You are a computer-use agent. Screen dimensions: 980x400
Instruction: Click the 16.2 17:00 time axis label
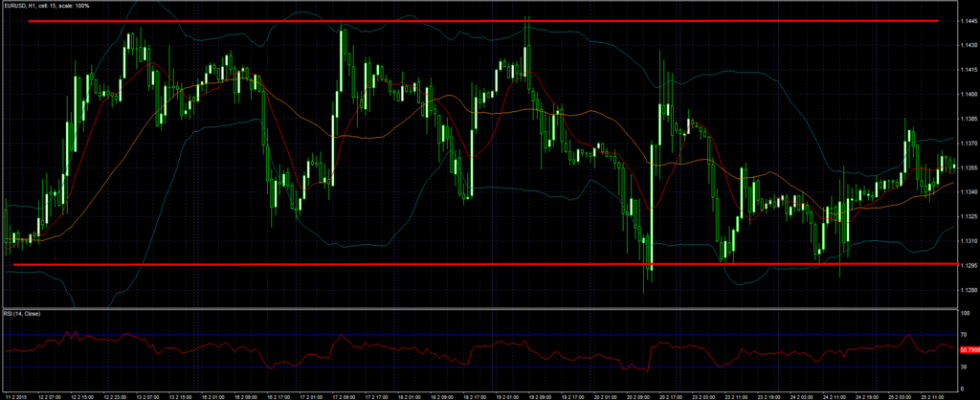(x=278, y=396)
